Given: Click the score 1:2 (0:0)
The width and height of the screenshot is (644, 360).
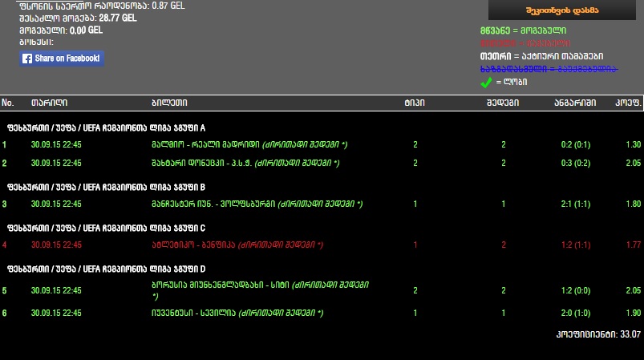Looking at the screenshot, I should tap(576, 290).
